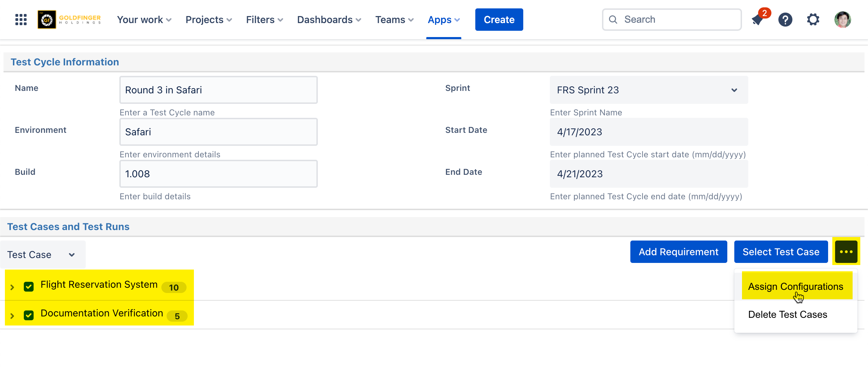Viewport: 868px width, 372px height.
Task: Open the app switcher grid icon
Action: pos(21,20)
